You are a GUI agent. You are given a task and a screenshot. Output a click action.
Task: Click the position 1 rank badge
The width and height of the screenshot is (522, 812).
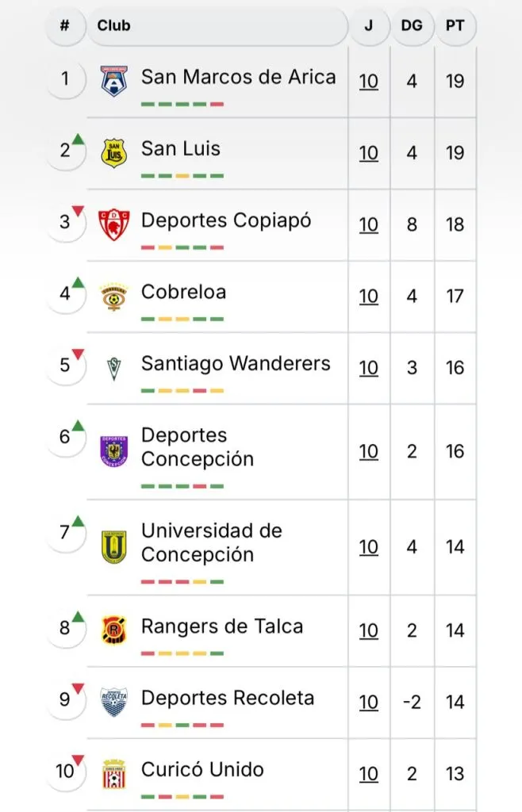(65, 79)
